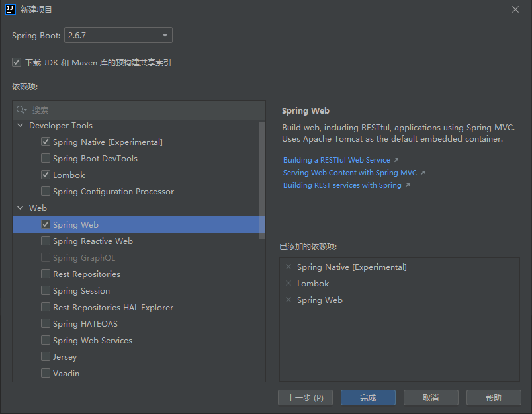
Task: Remove Spring Web from added dependencies
Action: (288, 300)
